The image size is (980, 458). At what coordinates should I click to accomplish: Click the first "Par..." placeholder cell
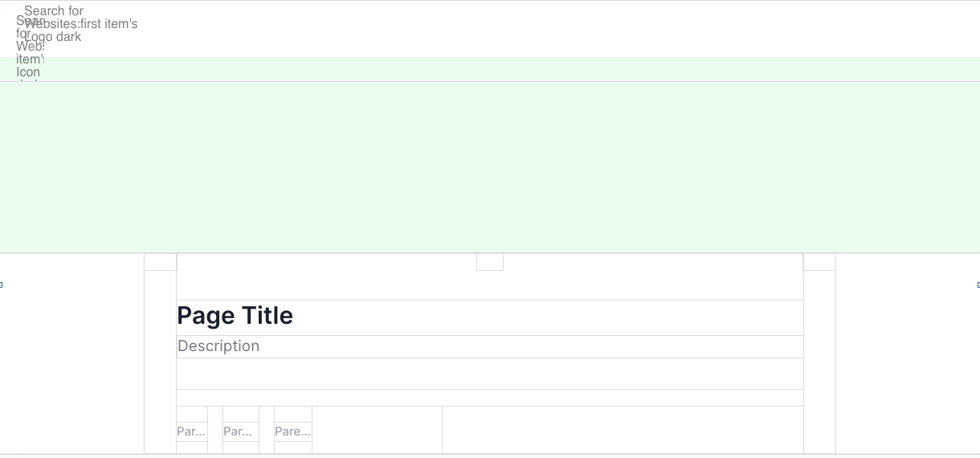point(191,431)
